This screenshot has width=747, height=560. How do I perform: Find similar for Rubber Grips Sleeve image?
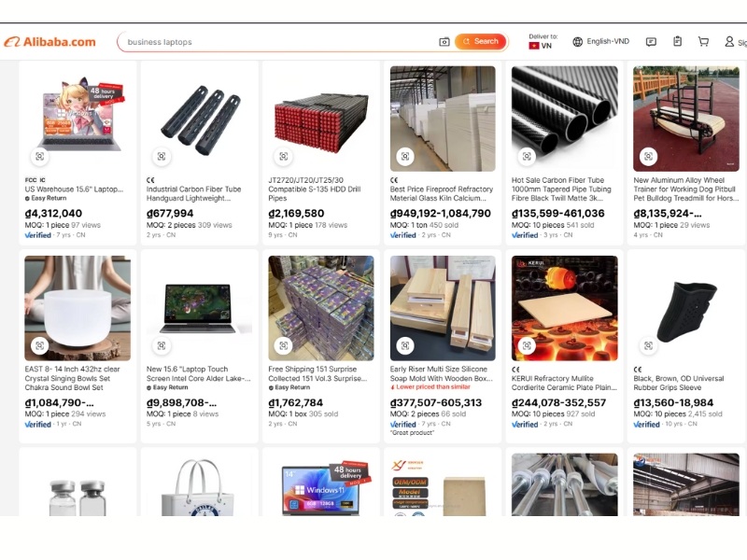click(x=648, y=345)
